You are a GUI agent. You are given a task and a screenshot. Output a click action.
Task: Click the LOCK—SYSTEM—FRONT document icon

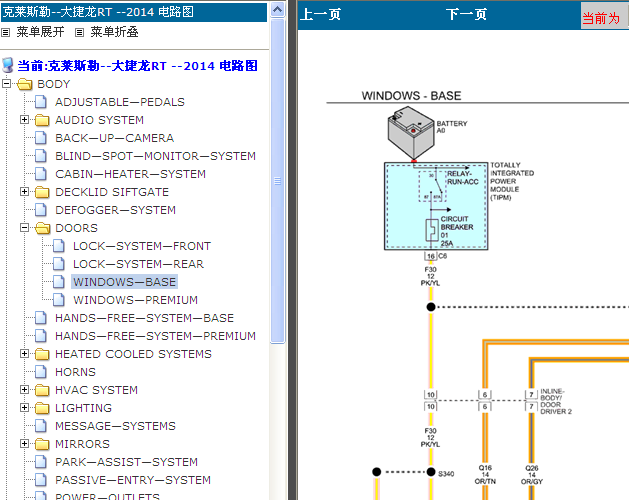click(x=59, y=246)
